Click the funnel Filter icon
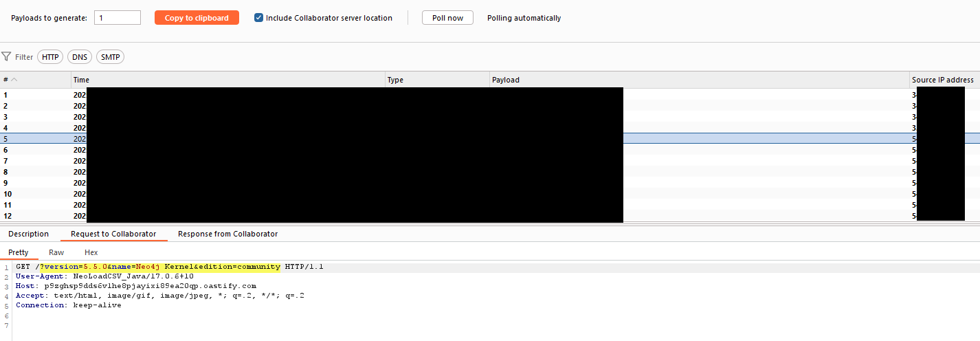The height and width of the screenshot is (341, 980). click(6, 57)
